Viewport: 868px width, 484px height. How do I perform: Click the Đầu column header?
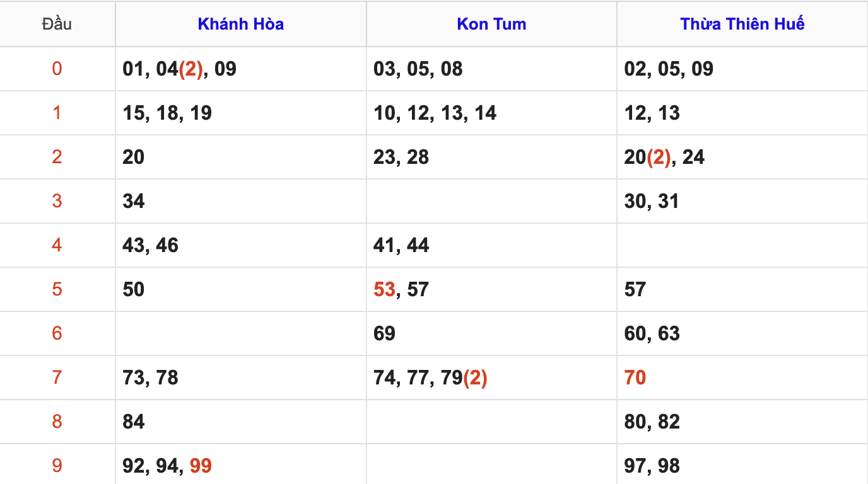(57, 24)
